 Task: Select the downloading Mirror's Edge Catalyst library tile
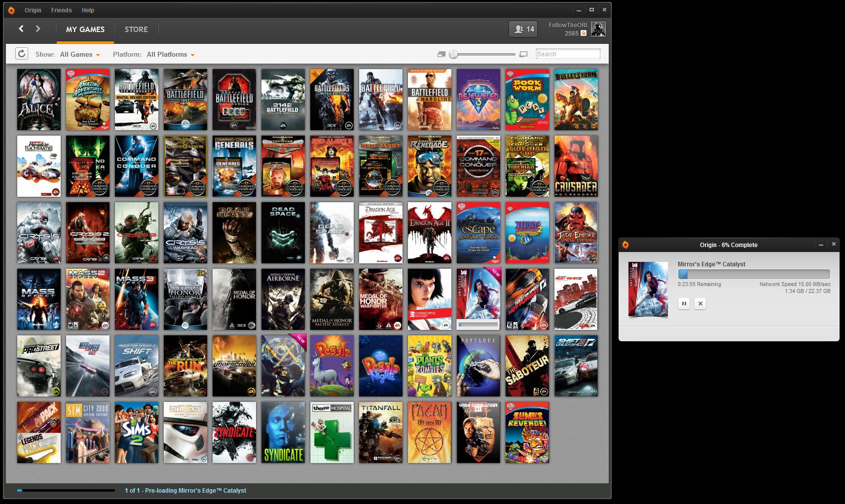coord(478,299)
